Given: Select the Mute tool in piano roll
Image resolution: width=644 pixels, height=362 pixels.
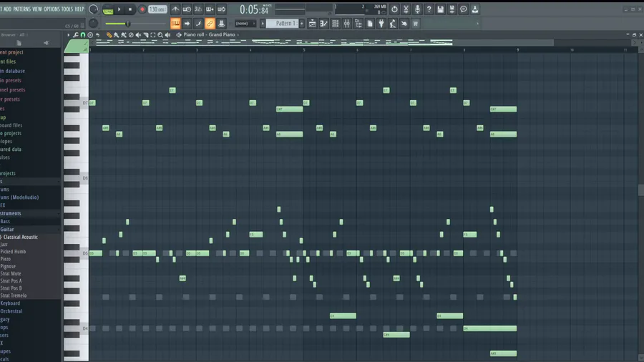Looking at the screenshot, I should (x=138, y=35).
